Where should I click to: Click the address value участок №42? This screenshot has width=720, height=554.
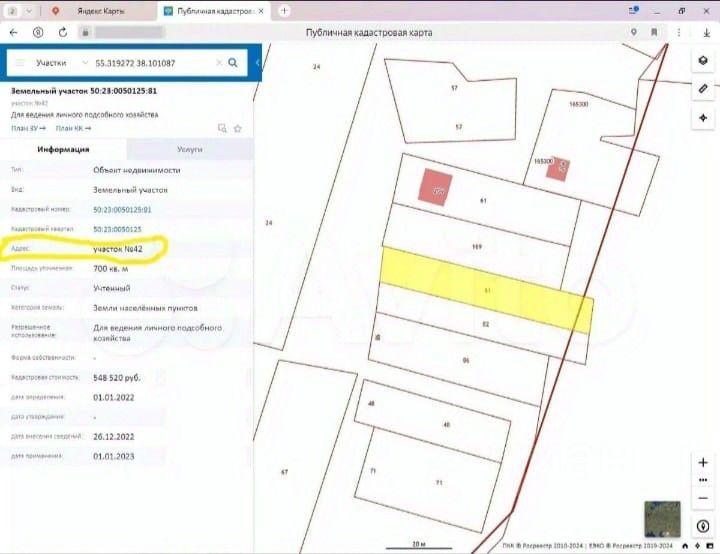[x=118, y=249]
